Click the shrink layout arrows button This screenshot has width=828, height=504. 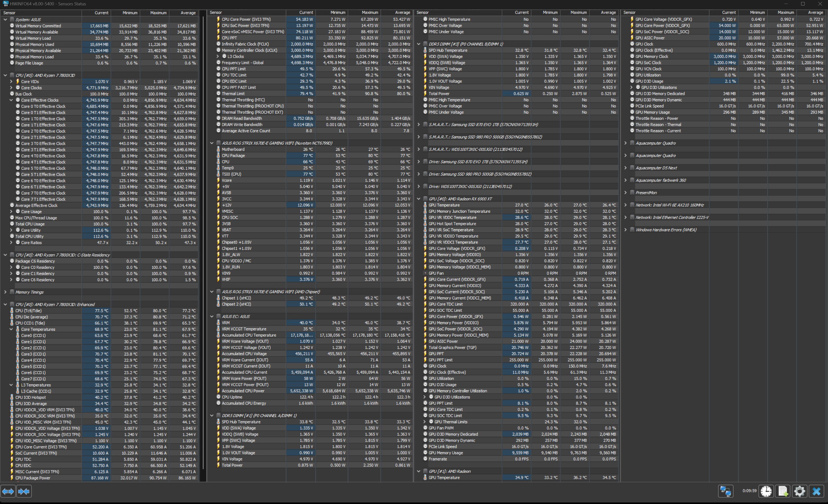pos(24,491)
